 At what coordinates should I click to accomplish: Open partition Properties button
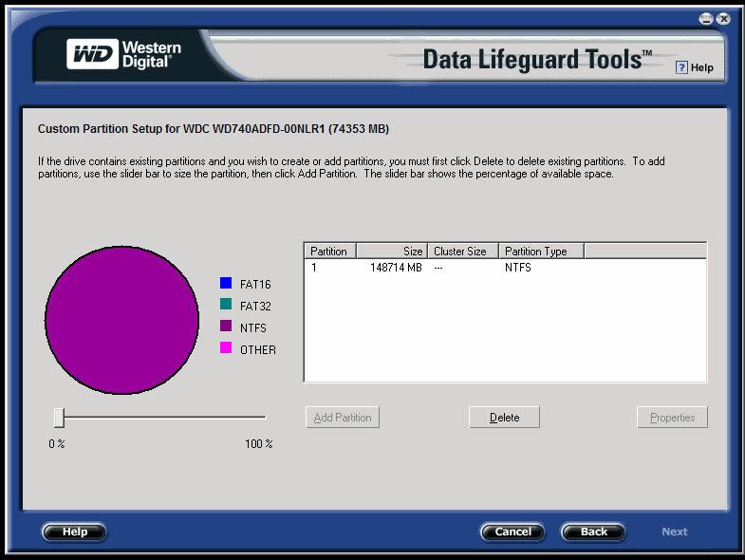coord(672,418)
